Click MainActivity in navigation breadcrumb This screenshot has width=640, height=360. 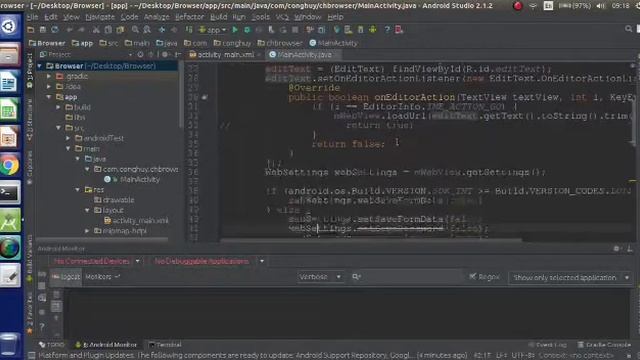[333, 43]
